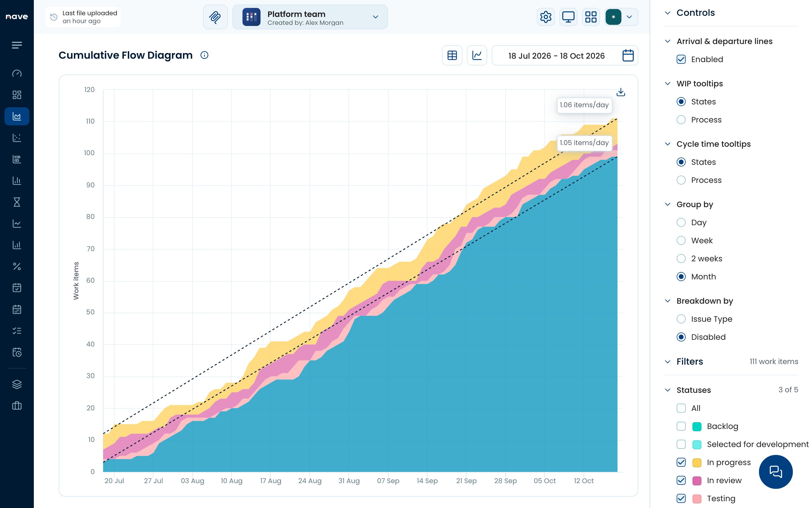Download the chart image
This screenshot has width=812, height=508.
coord(621,92)
